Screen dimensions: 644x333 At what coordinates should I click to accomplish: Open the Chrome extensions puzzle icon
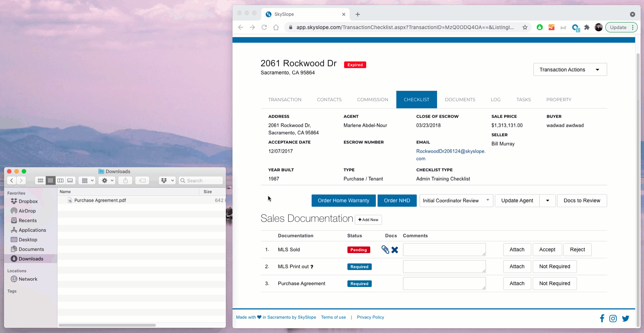pyautogui.click(x=587, y=27)
